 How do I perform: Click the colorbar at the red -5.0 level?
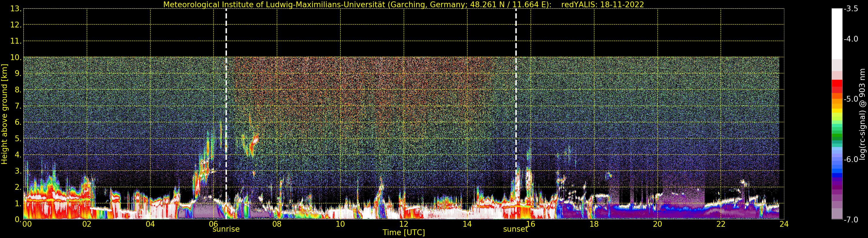pyautogui.click(x=837, y=99)
